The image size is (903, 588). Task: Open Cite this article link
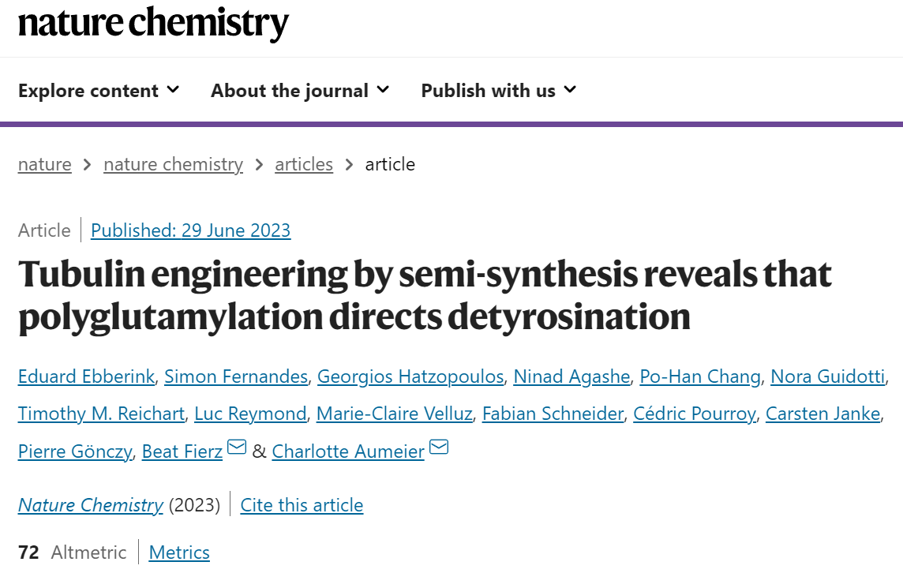click(302, 505)
